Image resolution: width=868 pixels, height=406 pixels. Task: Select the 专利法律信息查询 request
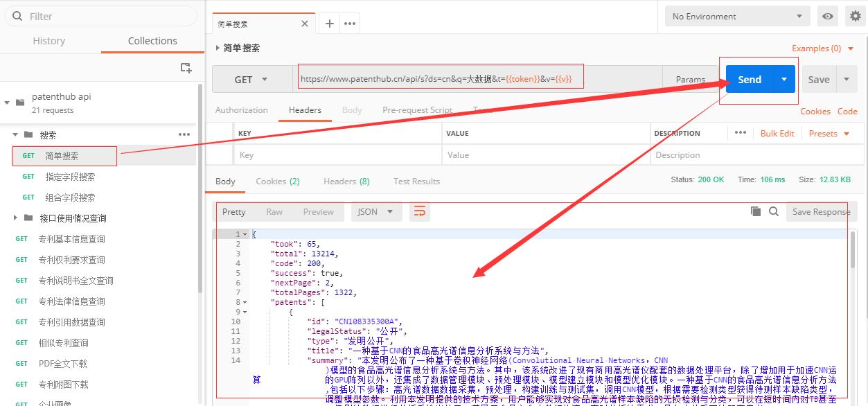click(71, 301)
